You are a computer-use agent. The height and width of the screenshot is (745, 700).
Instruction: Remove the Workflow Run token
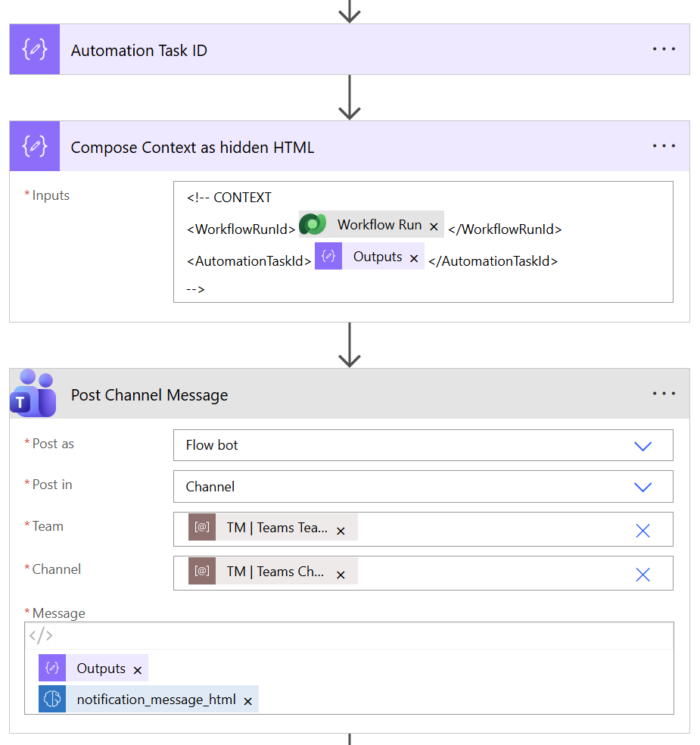click(x=433, y=224)
